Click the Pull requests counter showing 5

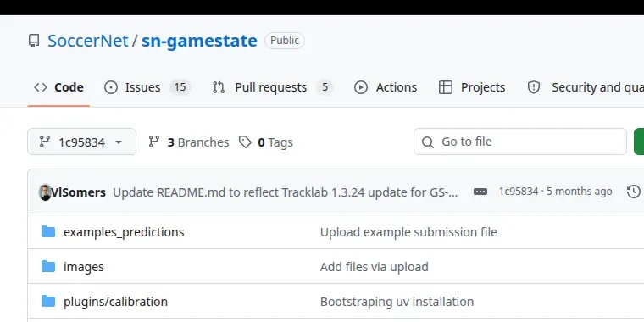pyautogui.click(x=325, y=87)
